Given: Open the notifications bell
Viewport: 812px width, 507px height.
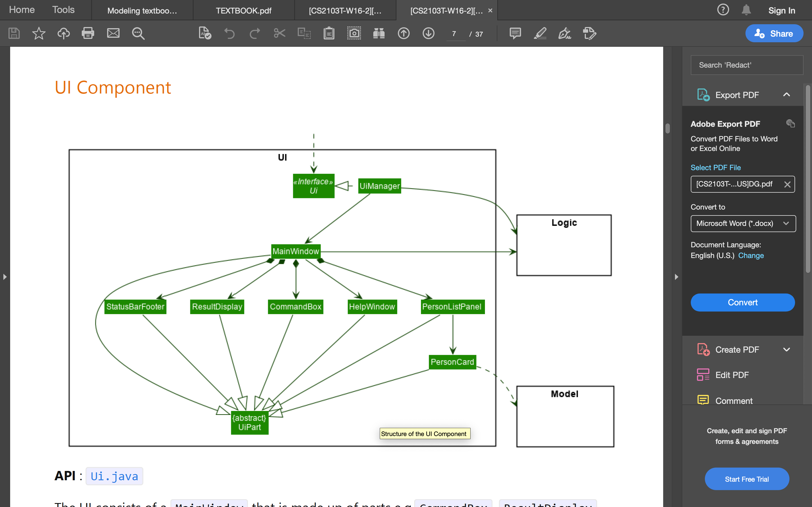Looking at the screenshot, I should [x=746, y=10].
